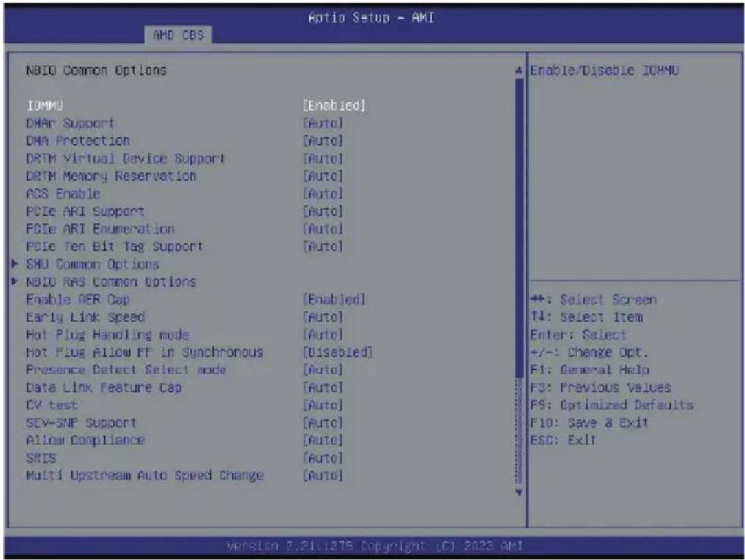Select DRTM Memory Reservation option

111,176
